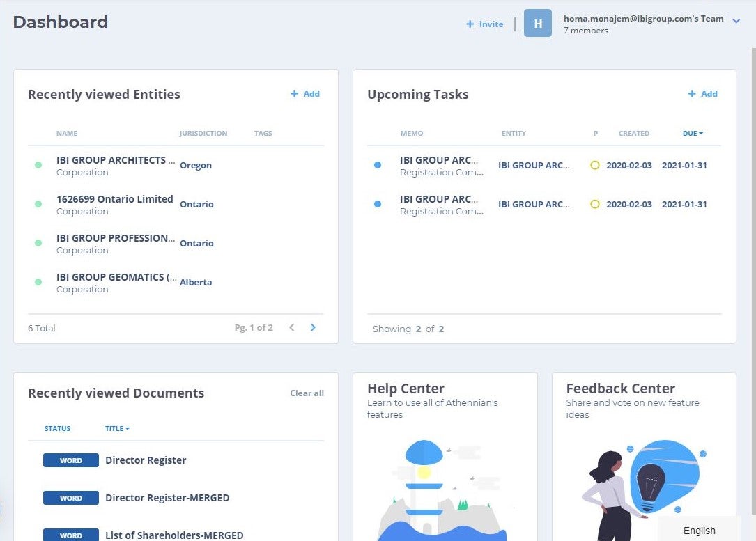Sort documents by TITLE column
The image size is (756, 541).
[117, 428]
